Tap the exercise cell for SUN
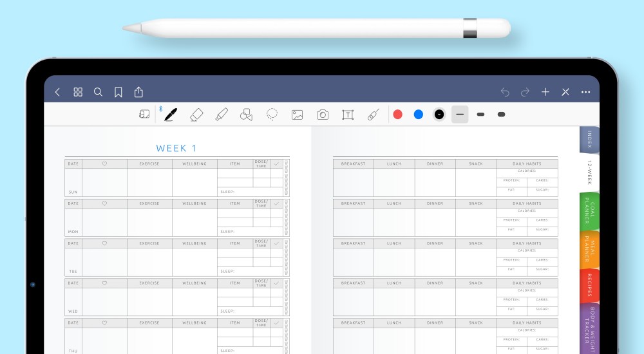Image resolution: width=644 pixels, height=354 pixels. coord(149,182)
